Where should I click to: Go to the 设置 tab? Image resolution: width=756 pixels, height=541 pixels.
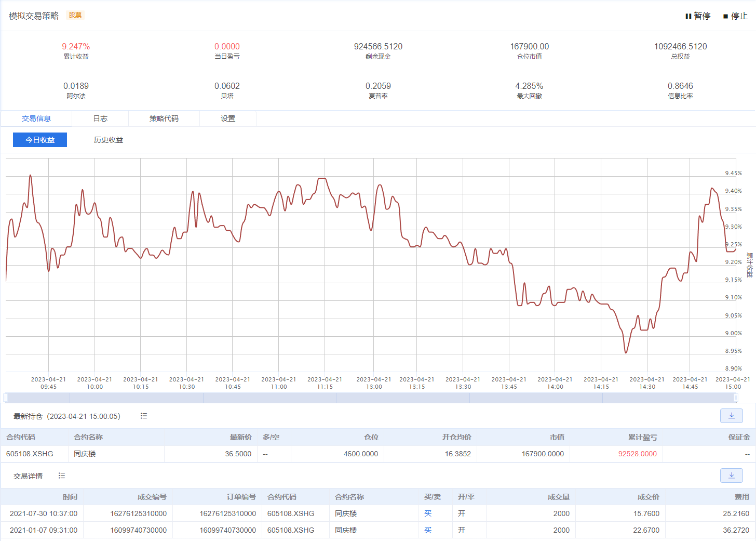point(228,118)
